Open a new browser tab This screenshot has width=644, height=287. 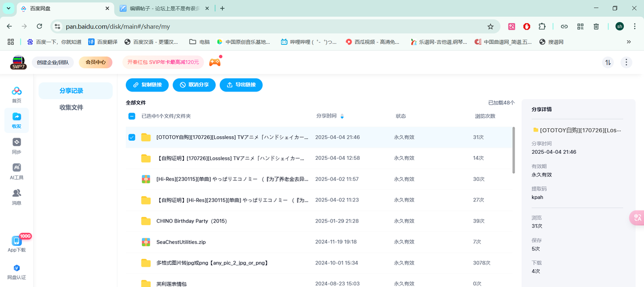click(222, 9)
